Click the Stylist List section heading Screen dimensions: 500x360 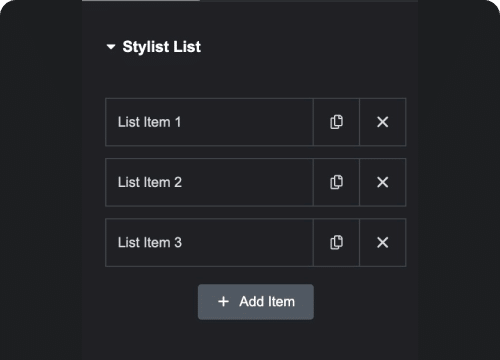pyautogui.click(x=162, y=47)
